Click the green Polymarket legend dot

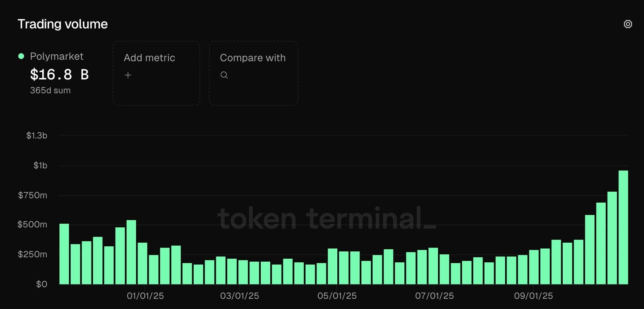pos(21,56)
